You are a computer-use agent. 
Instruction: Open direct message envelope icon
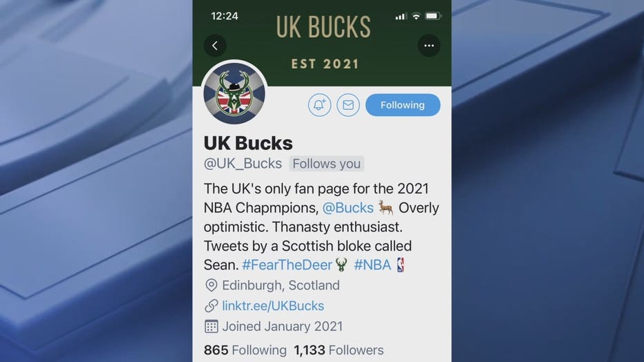(x=348, y=105)
